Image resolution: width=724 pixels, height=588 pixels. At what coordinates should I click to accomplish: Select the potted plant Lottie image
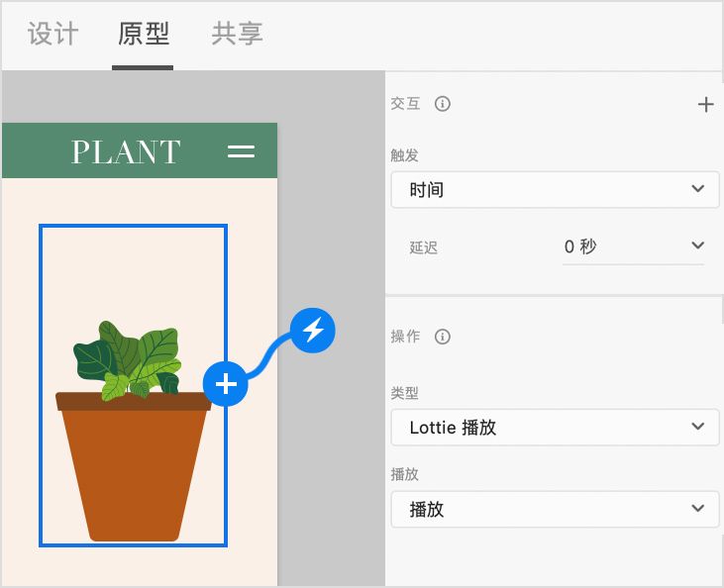134,385
